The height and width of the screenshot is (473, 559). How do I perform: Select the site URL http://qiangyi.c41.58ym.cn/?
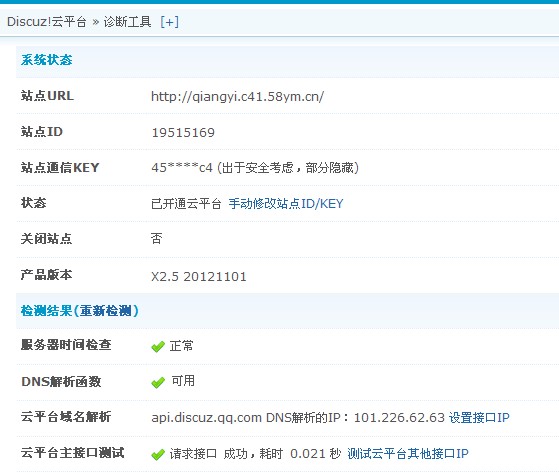pyautogui.click(x=237, y=97)
